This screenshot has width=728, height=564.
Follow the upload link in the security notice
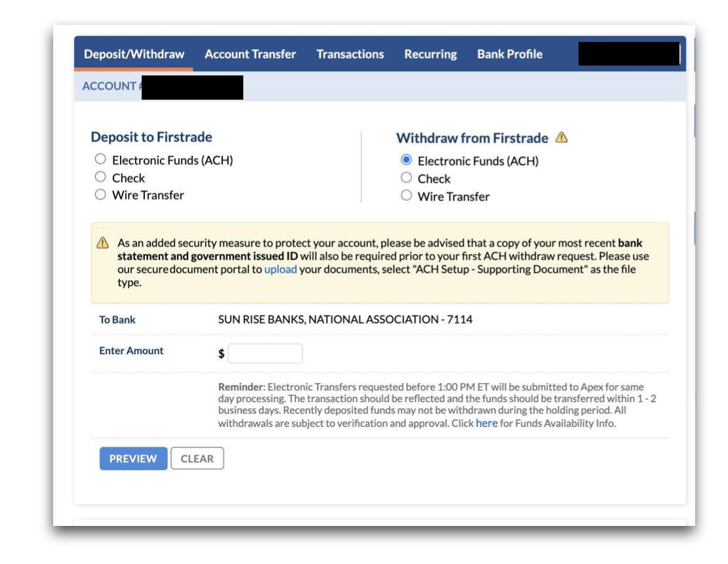pyautogui.click(x=281, y=270)
